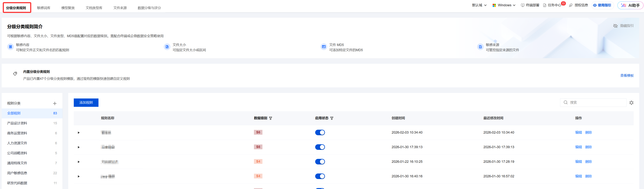Open the 默认域 domain dropdown

click(x=479, y=5)
